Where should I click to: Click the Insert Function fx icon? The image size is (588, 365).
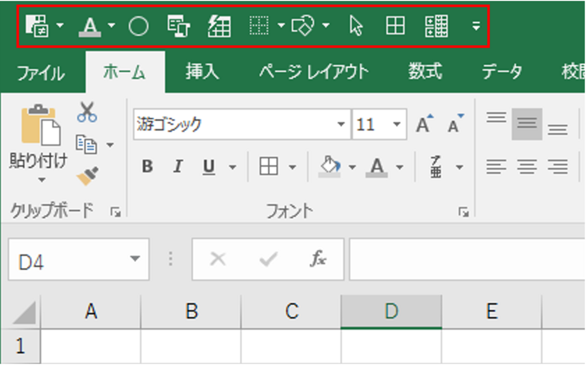click(x=318, y=259)
